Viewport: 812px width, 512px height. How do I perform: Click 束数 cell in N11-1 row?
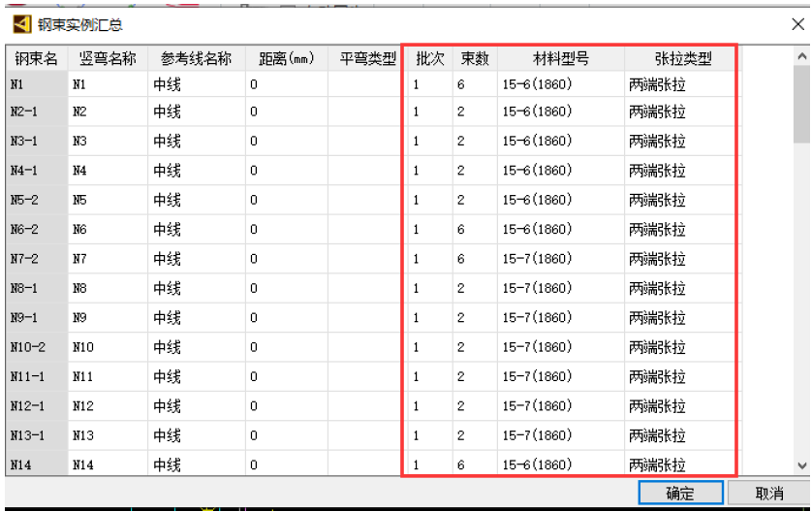click(x=475, y=377)
